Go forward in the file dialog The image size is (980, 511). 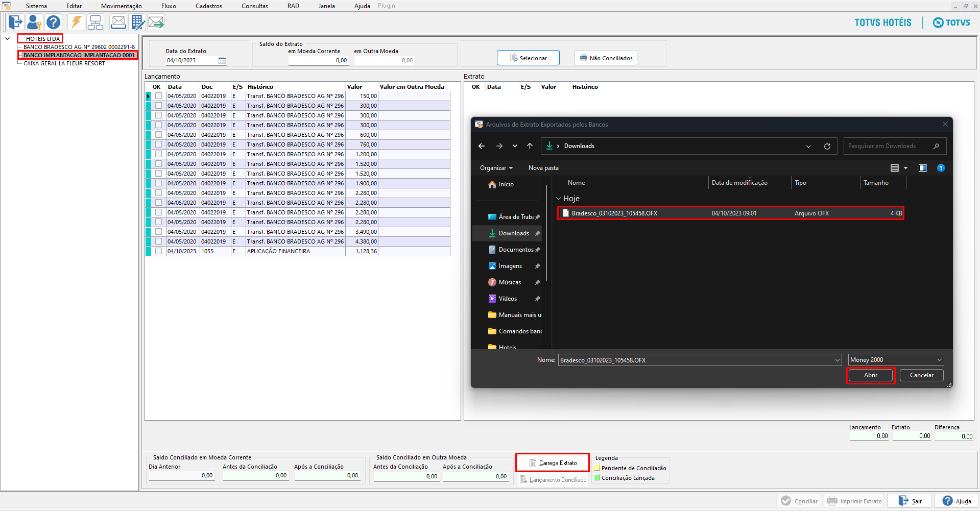499,146
